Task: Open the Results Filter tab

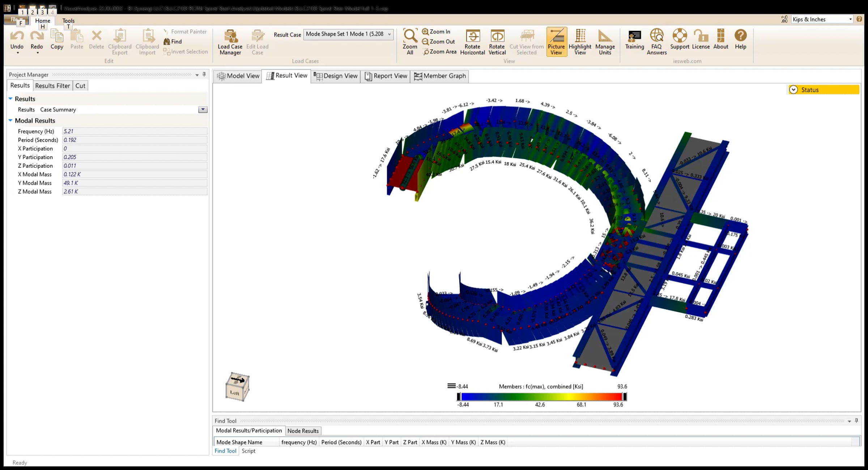Action: point(52,86)
